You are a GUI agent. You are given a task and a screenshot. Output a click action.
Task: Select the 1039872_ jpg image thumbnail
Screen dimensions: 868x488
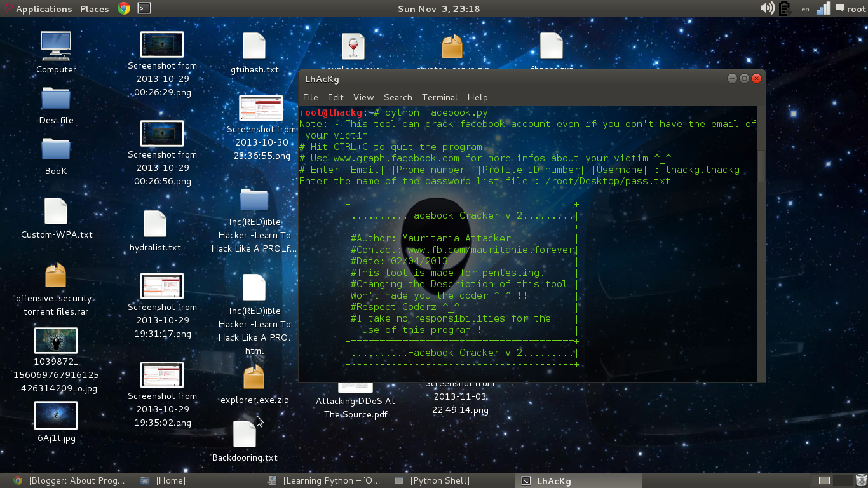[x=56, y=341]
